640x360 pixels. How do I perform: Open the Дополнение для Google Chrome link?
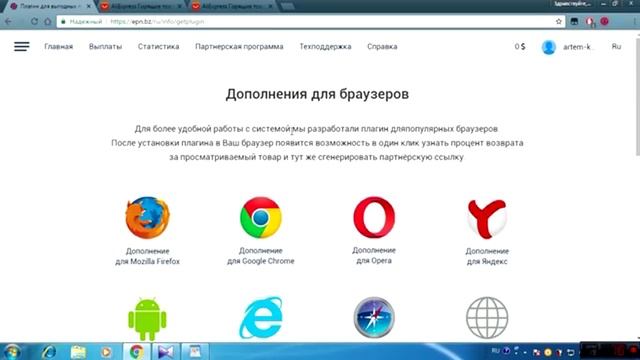pos(261,256)
